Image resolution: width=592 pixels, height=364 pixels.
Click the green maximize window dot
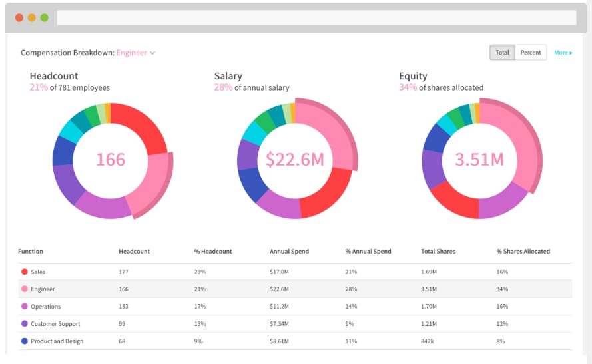(44, 17)
